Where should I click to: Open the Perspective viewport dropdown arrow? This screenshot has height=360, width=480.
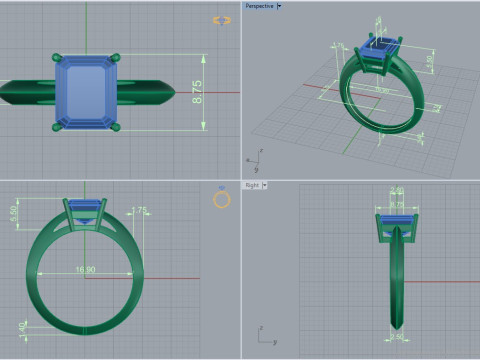click(279, 6)
